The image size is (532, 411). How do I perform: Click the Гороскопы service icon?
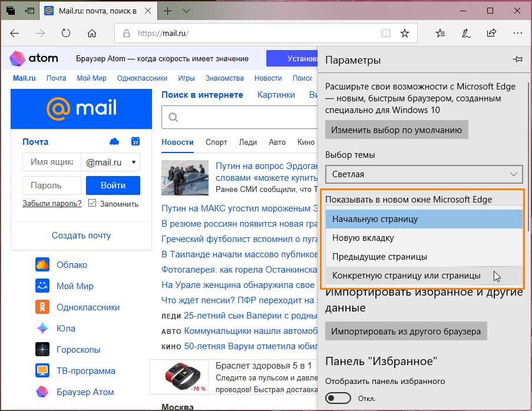[x=42, y=349]
